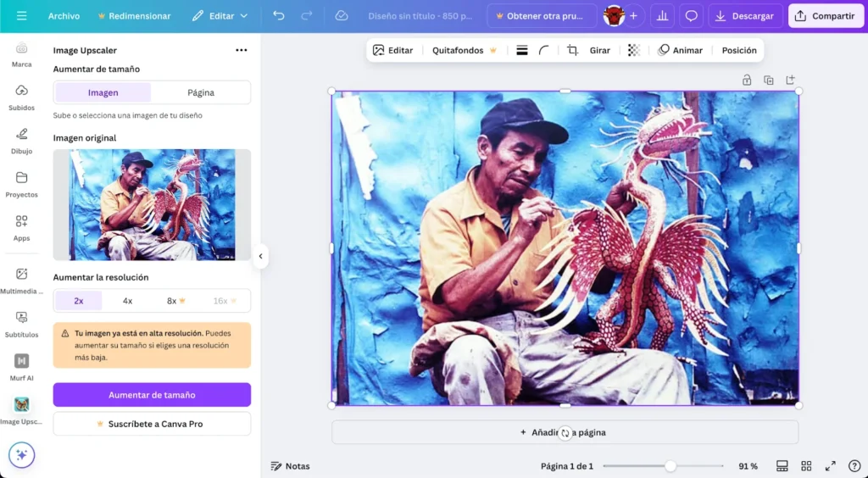Open the Archivo menu
Viewport: 868px width, 478px height.
(64, 16)
